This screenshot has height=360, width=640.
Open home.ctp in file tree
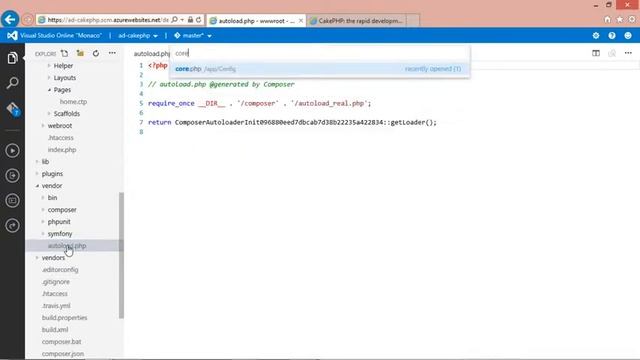73,102
